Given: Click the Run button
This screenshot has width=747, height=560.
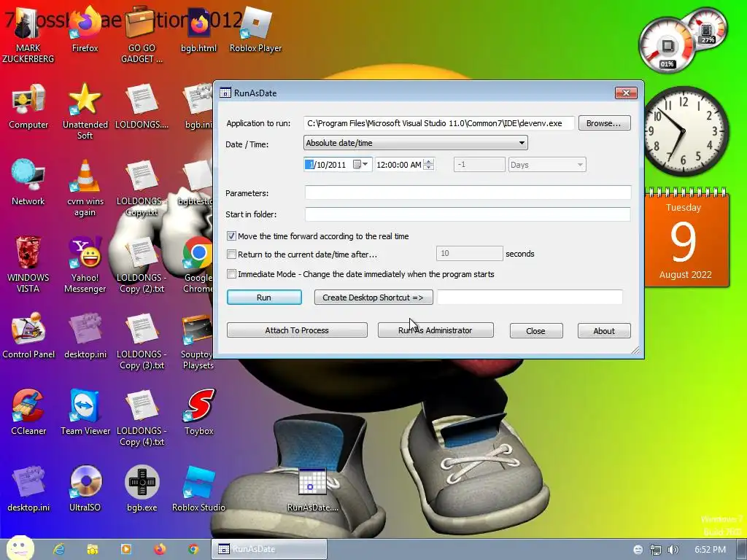Looking at the screenshot, I should pos(264,297).
